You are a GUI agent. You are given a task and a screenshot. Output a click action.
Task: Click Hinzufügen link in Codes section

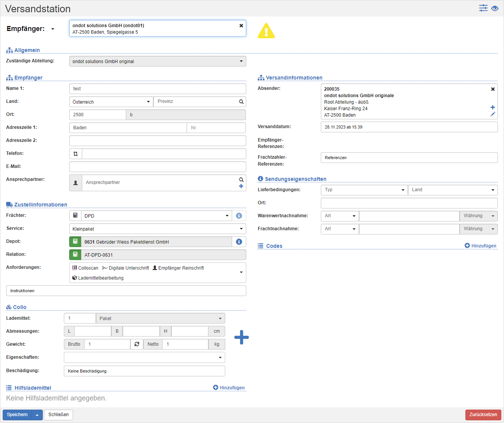point(480,246)
